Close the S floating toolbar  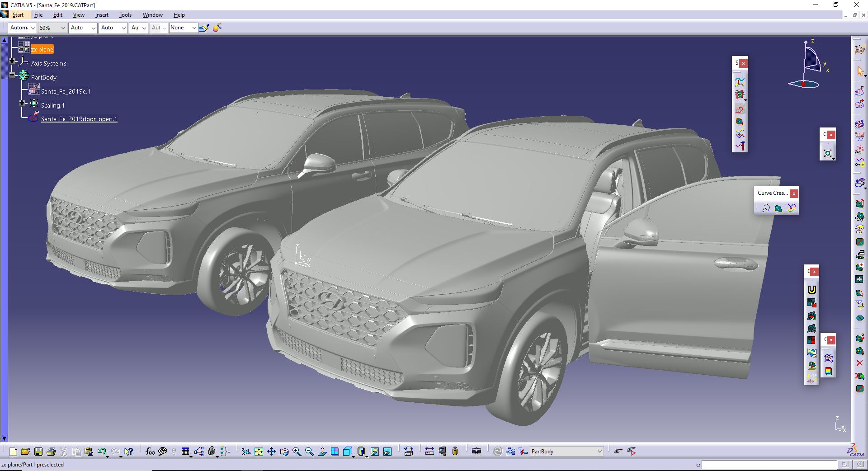[743, 63]
